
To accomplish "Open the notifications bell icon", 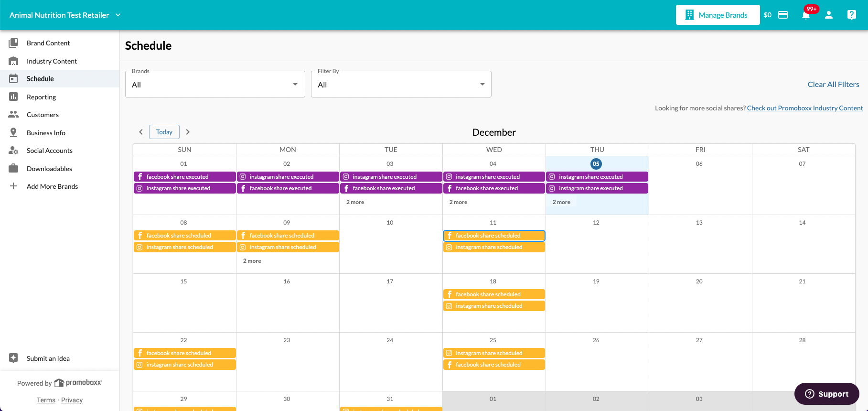I will click(x=806, y=15).
